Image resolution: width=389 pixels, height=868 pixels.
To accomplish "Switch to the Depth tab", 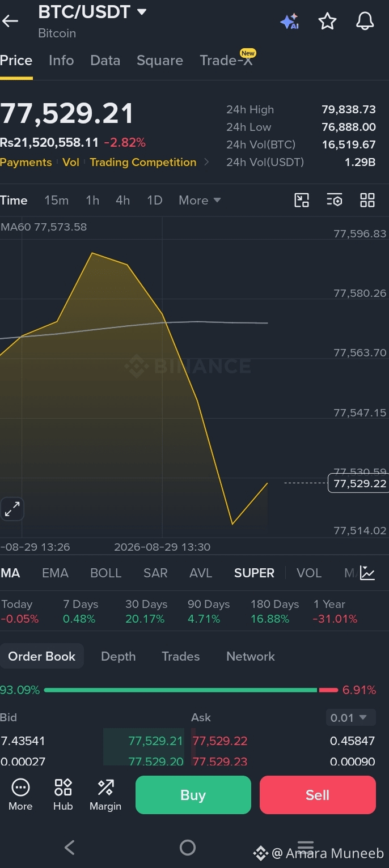I will pyautogui.click(x=118, y=656).
